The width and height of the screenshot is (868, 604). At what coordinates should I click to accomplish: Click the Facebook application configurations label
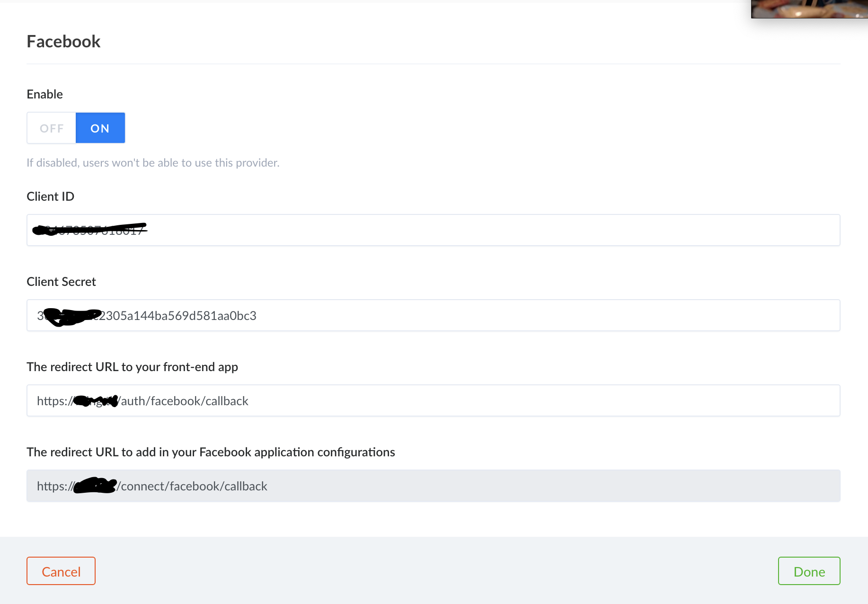[211, 452]
